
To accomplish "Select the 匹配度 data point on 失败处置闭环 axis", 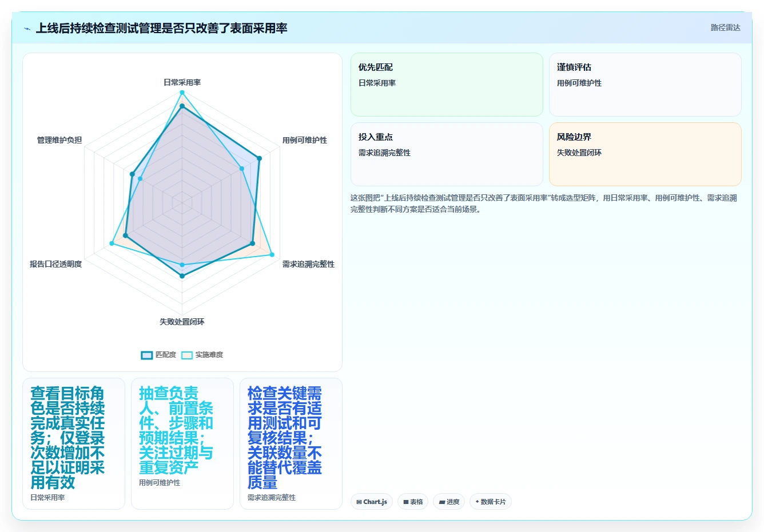I will tap(182, 276).
